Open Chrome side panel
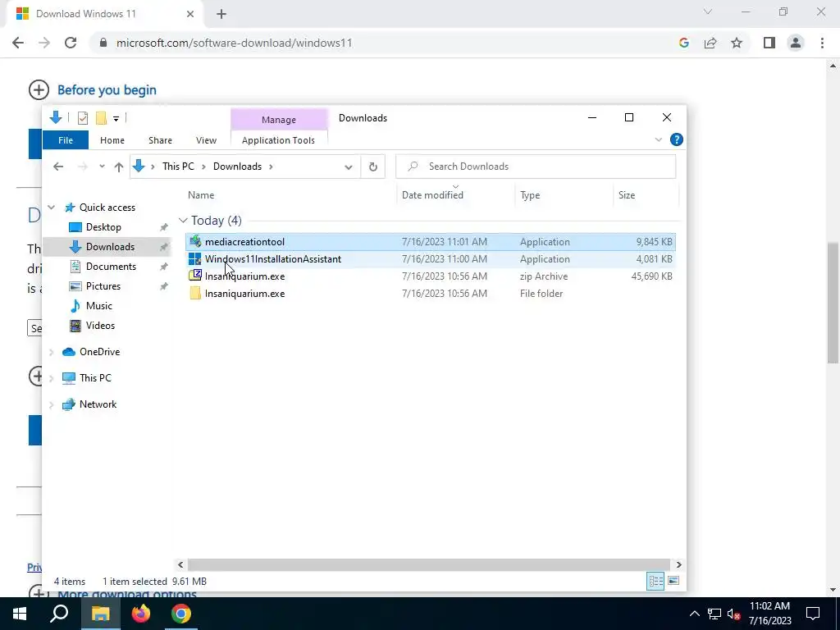This screenshot has width=840, height=630. click(x=769, y=43)
